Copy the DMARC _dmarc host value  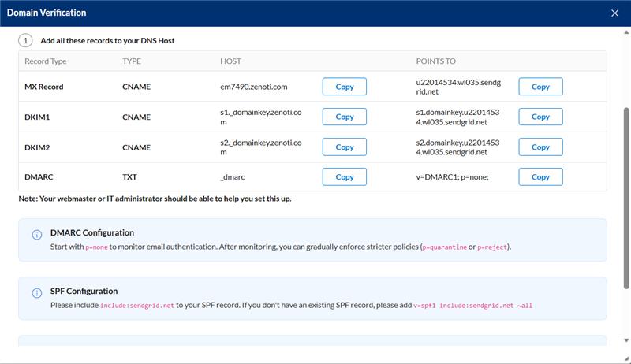click(345, 177)
